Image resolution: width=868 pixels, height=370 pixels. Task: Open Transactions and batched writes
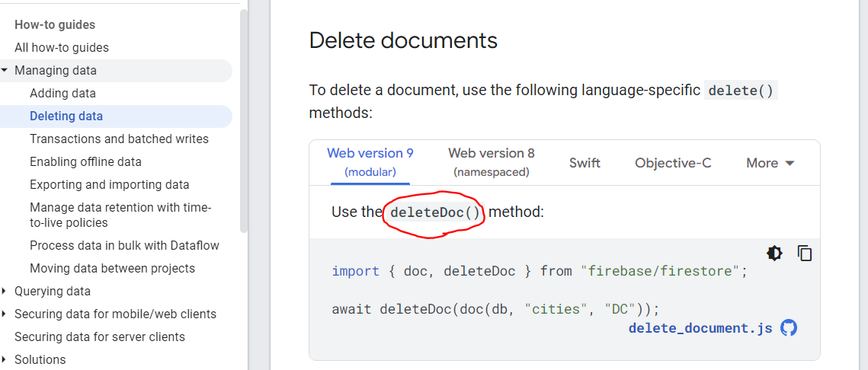119,139
